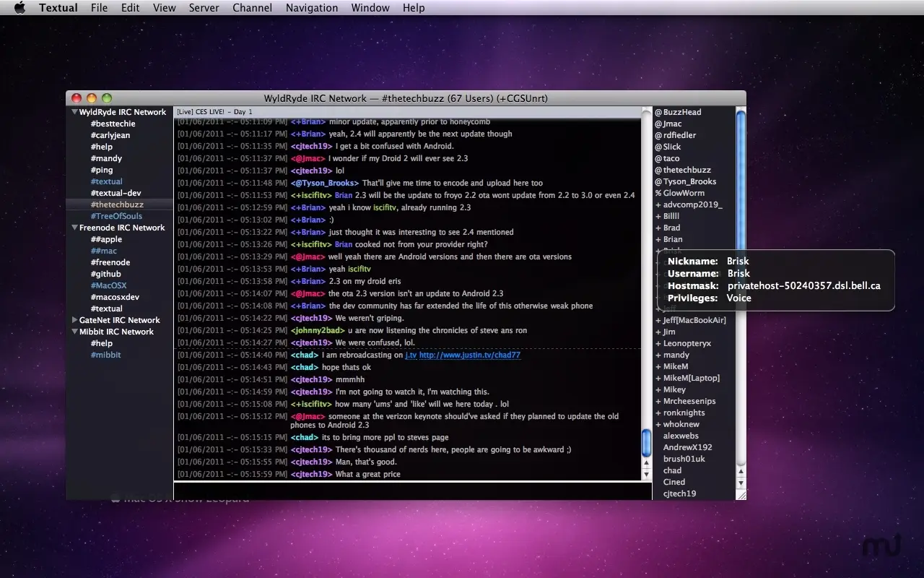924x578 pixels.
Task: Click the chat scrollbar down arrow
Action: 647,475
